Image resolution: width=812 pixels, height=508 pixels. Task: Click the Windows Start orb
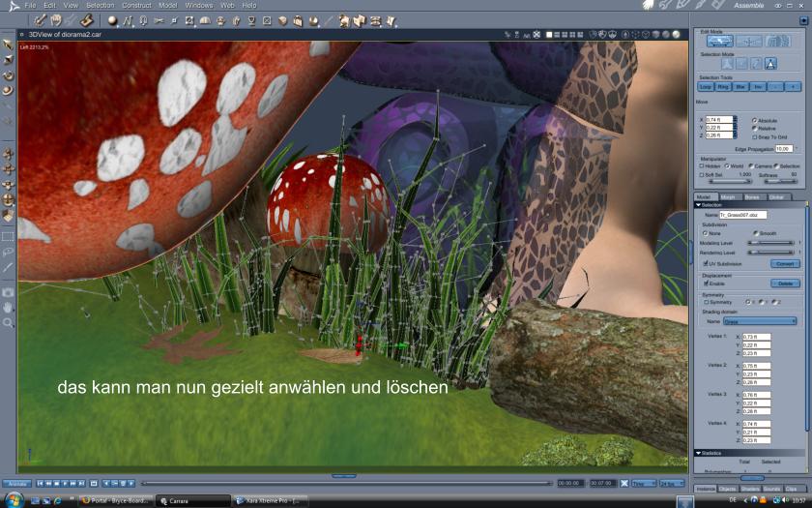[x=14, y=500]
